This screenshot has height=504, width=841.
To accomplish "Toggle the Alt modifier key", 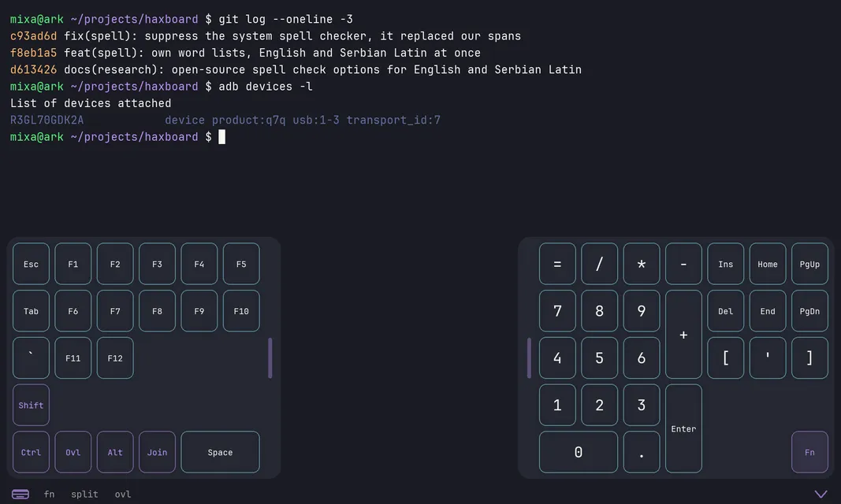I will coord(115,452).
